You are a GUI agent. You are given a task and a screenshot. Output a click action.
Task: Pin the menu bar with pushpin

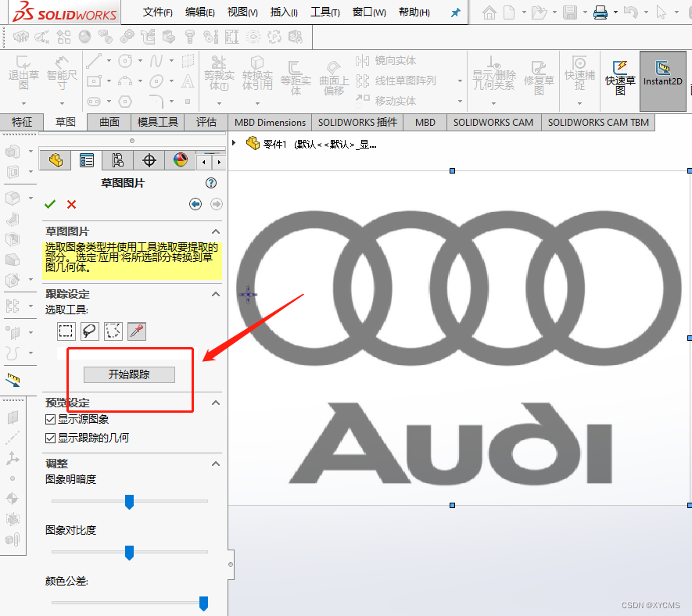click(455, 13)
